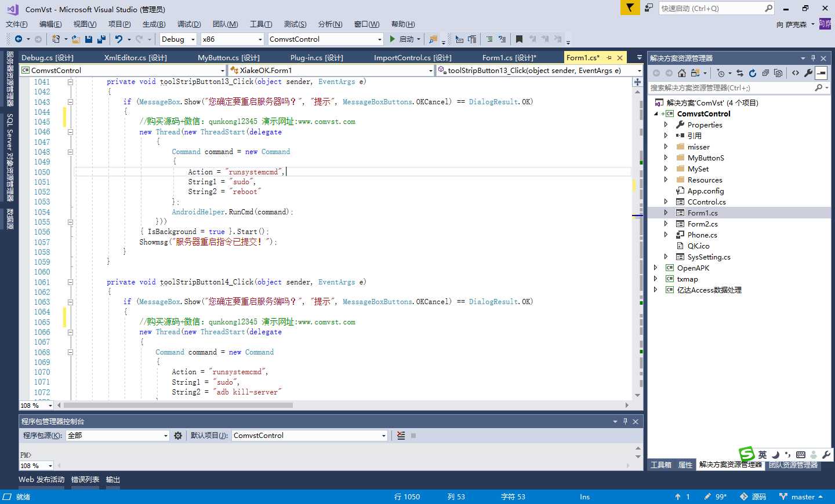
Task: Switch to the Debug.cs [设计] tab
Action: 48,57
